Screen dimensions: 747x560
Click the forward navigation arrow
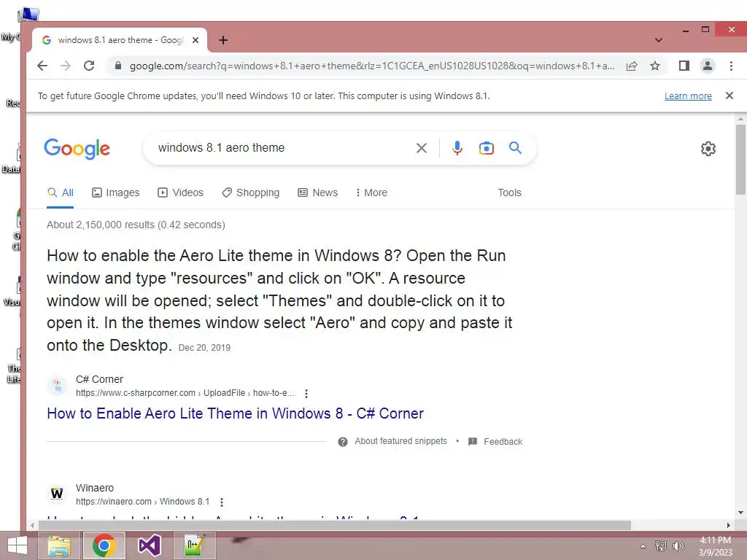66,66
